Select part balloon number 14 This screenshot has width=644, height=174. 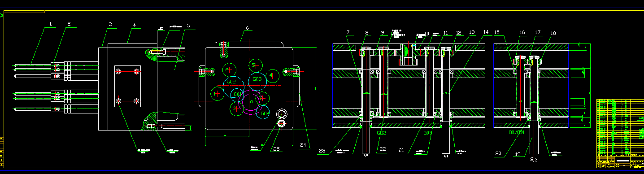click(486, 32)
